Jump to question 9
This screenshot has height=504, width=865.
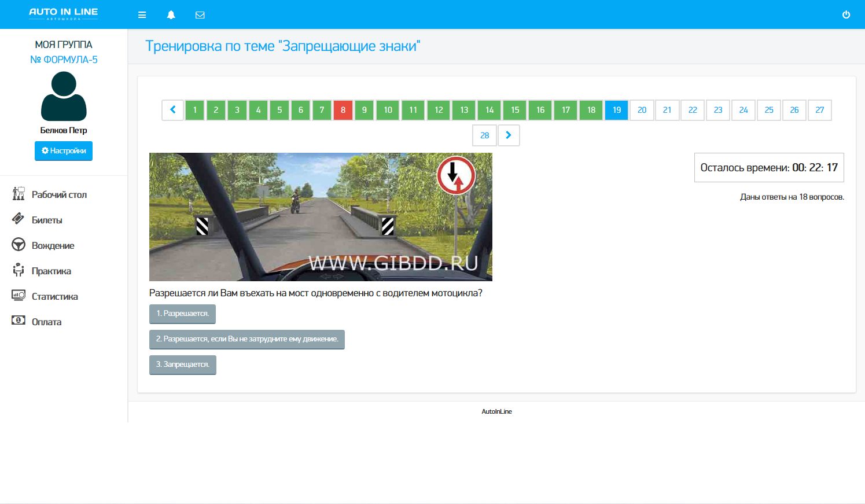(x=364, y=110)
